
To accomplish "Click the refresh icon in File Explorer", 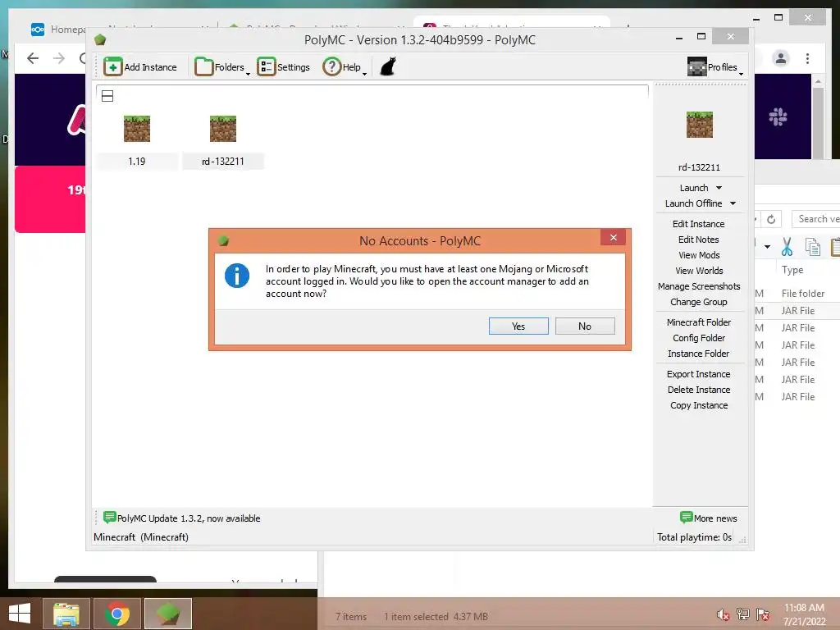I will tap(771, 219).
